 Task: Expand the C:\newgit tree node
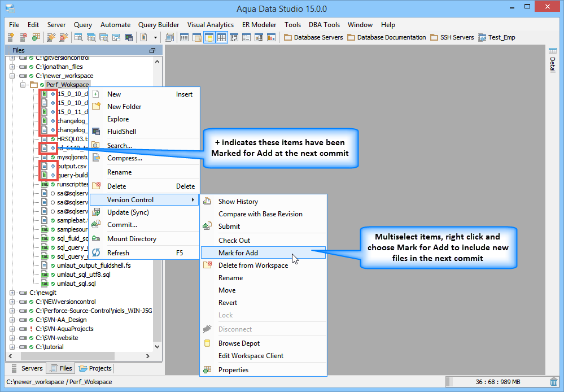point(12,293)
